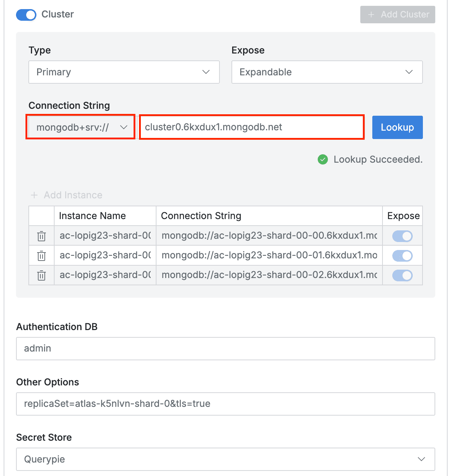Image resolution: width=452 pixels, height=476 pixels.
Task: Click the disabled Add Cluster button
Action: [397, 15]
